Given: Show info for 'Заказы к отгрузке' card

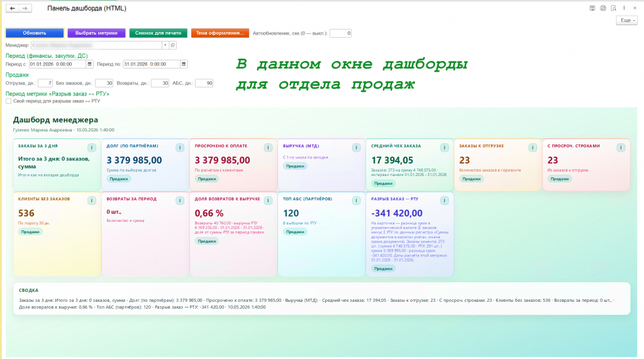Looking at the screenshot, I should 533,148.
